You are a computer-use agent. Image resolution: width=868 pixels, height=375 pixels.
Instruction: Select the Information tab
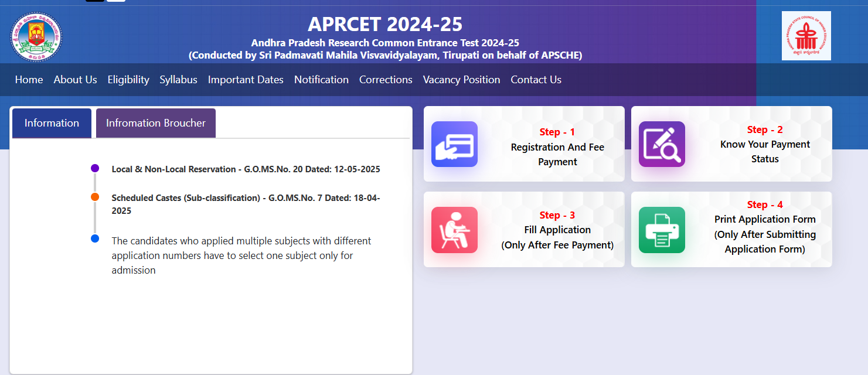[51, 123]
